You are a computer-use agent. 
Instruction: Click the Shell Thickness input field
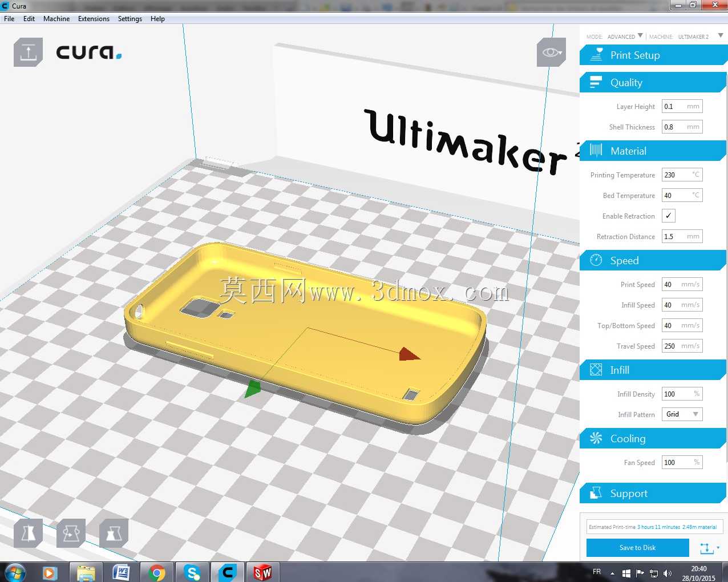point(682,127)
